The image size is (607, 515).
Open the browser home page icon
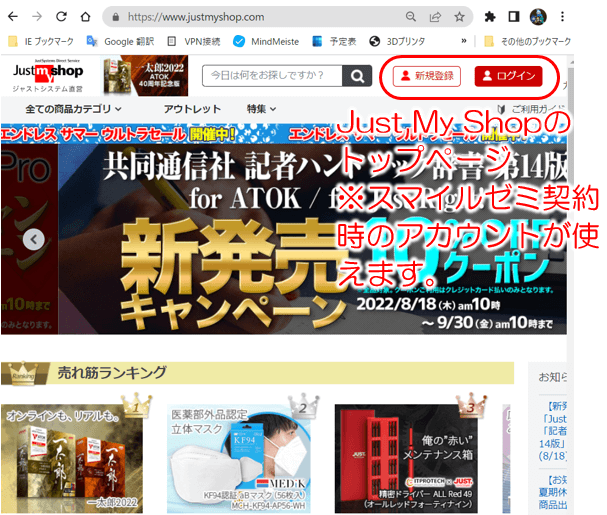click(x=85, y=17)
